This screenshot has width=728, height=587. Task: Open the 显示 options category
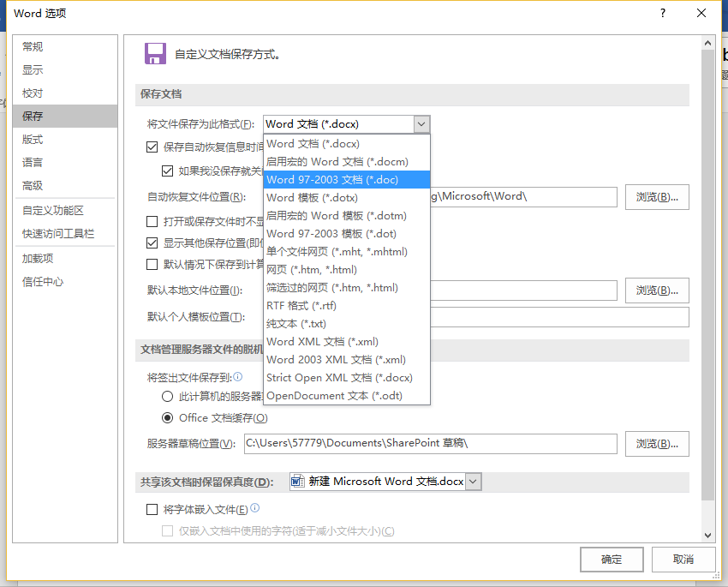click(x=65, y=69)
